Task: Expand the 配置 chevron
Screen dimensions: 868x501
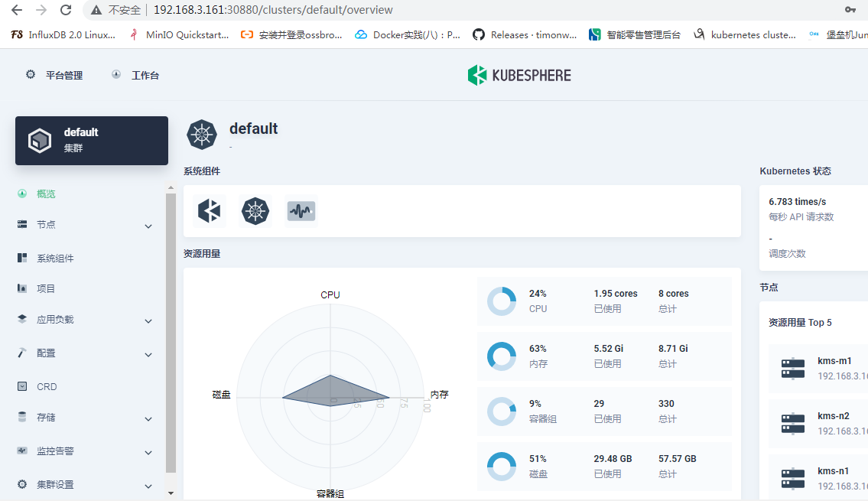Action: 148,355
